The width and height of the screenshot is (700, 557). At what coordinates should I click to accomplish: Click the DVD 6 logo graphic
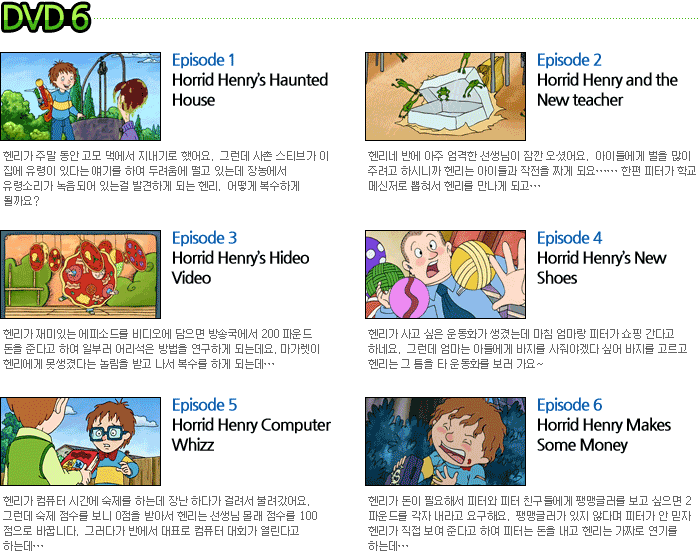[x=46, y=18]
